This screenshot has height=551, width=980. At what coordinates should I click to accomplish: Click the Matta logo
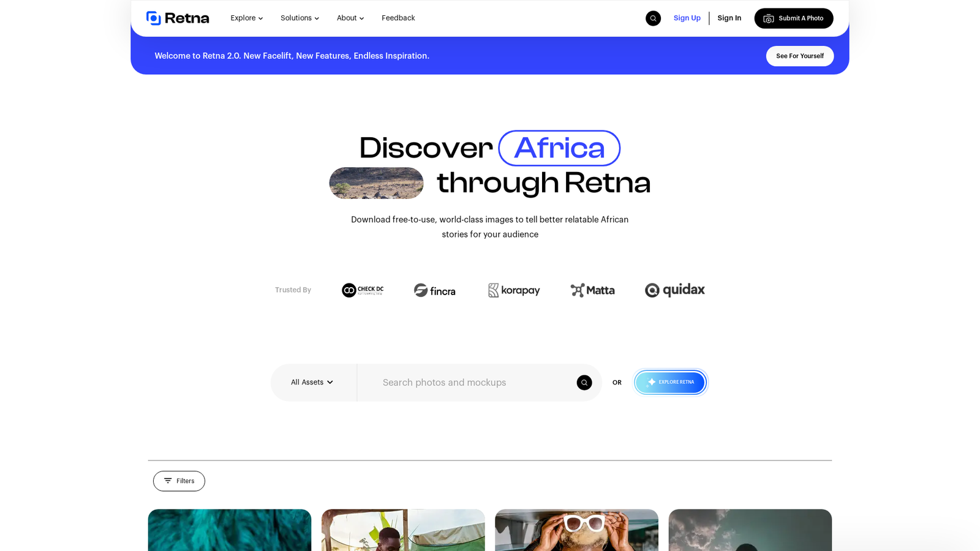pos(592,290)
